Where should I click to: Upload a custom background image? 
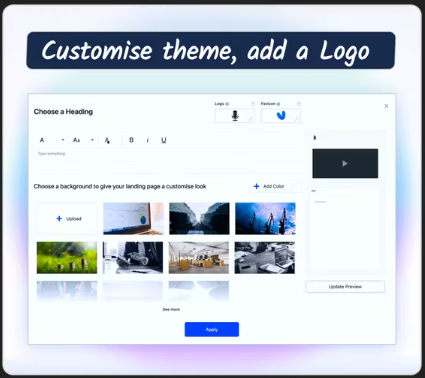[67, 219]
